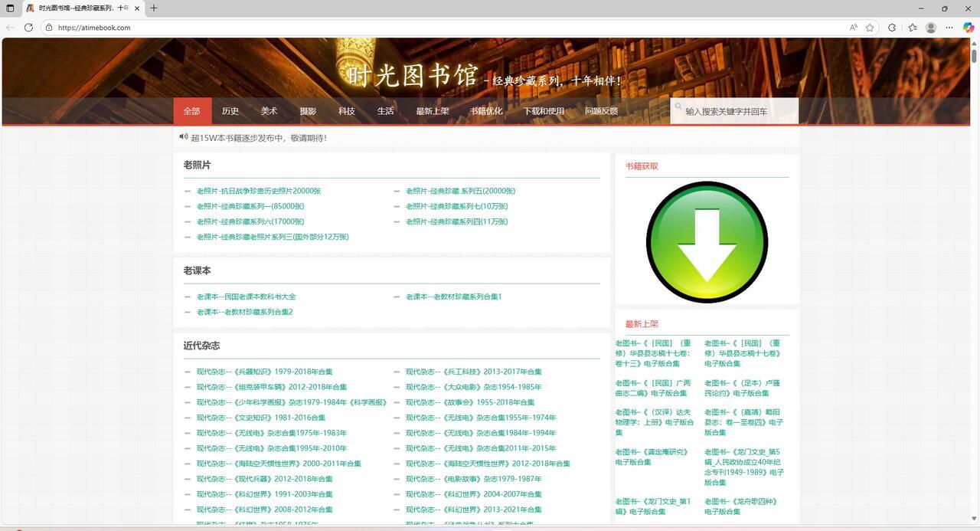Open 老图书《[民国]广两曲志二编》电子版合集 link

(x=653, y=388)
